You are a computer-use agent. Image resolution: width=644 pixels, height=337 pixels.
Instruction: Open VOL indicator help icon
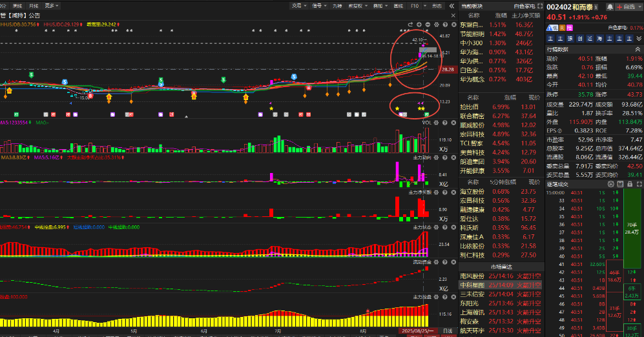tap(445, 122)
